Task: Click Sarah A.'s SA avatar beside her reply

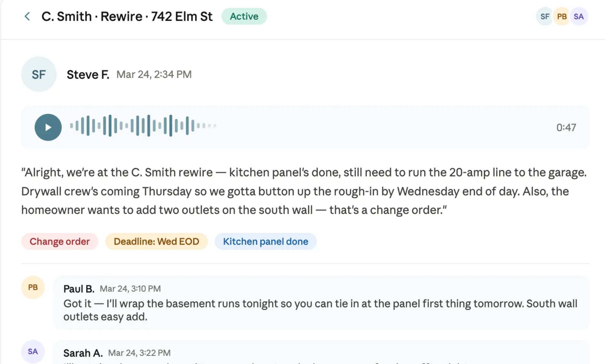Action: point(33,351)
